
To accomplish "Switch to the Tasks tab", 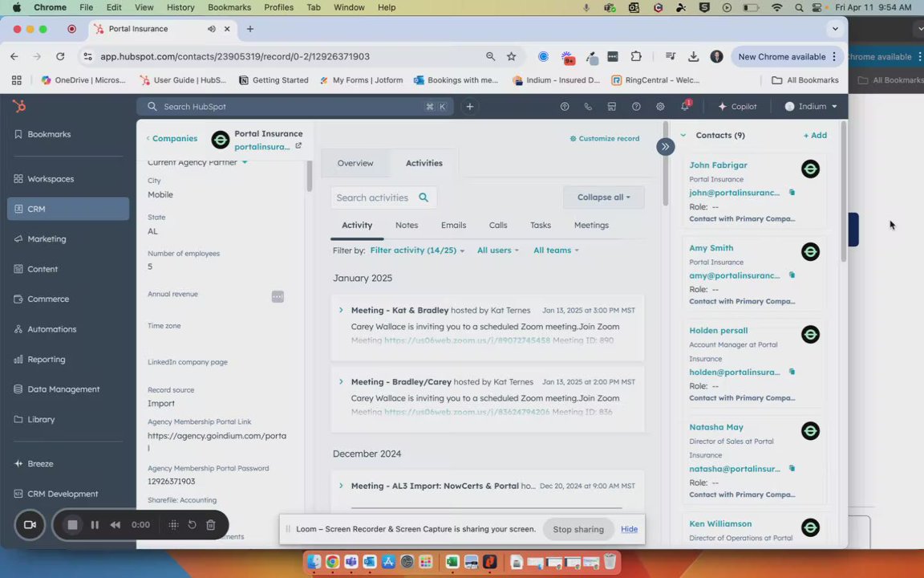I will (x=541, y=226).
